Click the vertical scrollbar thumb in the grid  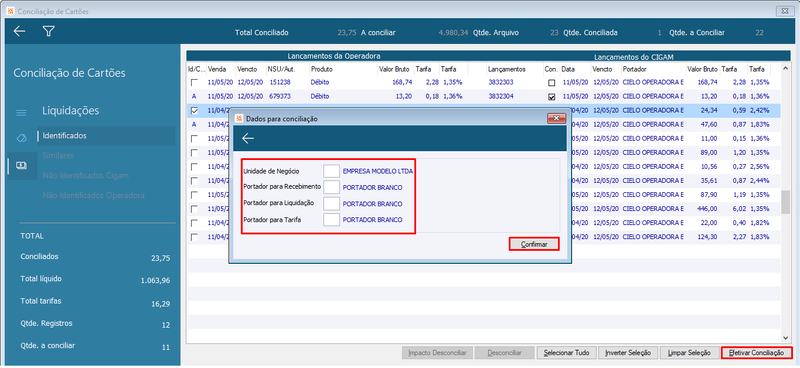click(x=786, y=202)
